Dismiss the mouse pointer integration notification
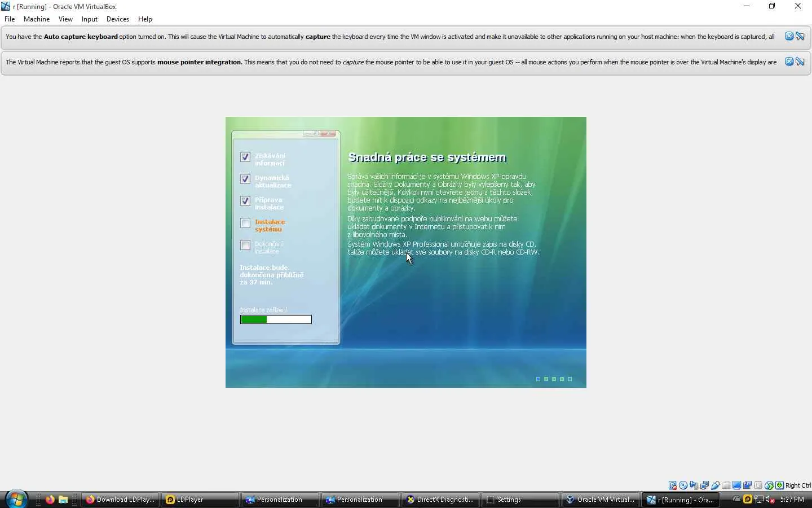812x508 pixels. (x=789, y=62)
